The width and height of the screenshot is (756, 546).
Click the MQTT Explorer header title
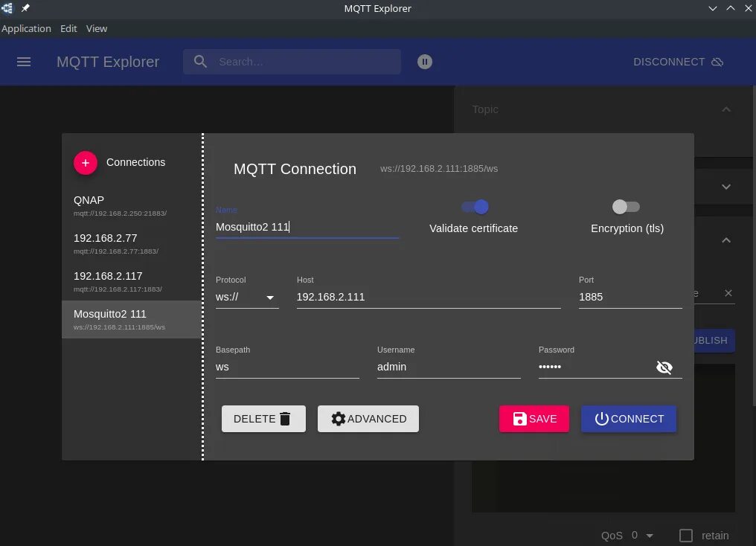(x=107, y=62)
